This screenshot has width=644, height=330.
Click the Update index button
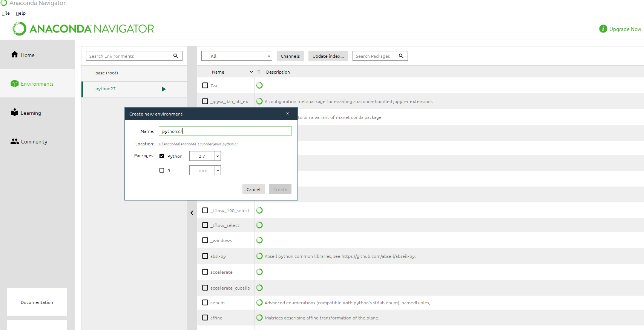pyautogui.click(x=328, y=56)
